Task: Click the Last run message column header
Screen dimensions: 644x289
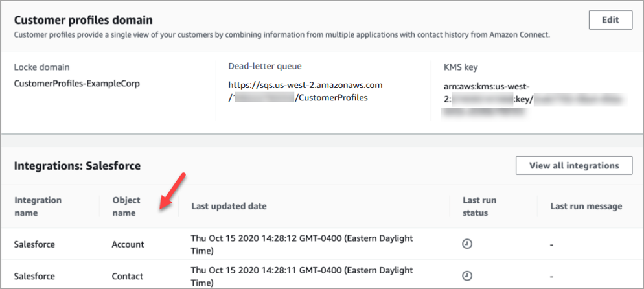Action: pyautogui.click(x=586, y=207)
